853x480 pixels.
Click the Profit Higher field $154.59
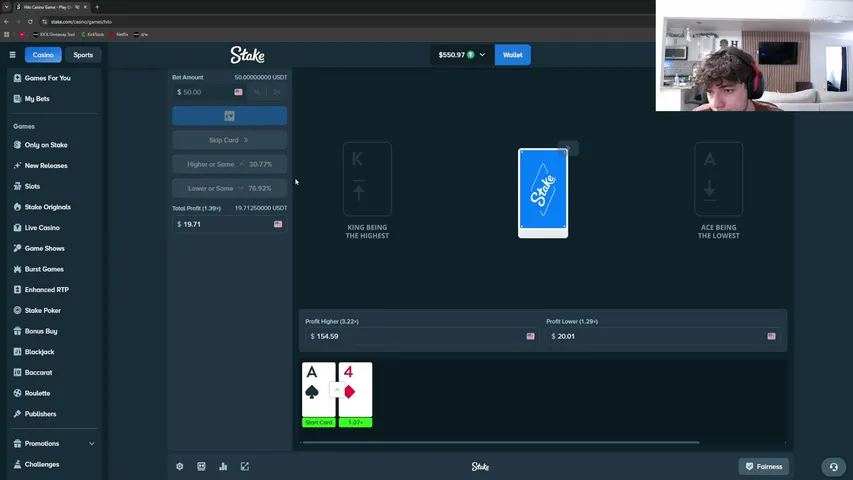point(422,336)
